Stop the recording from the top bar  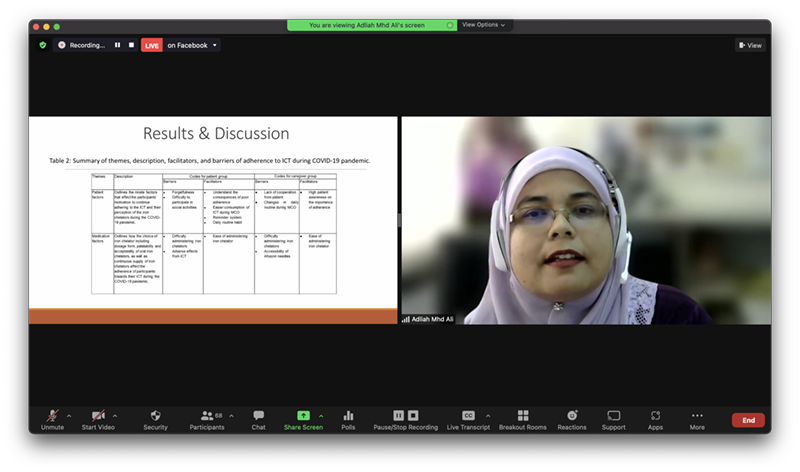click(131, 45)
